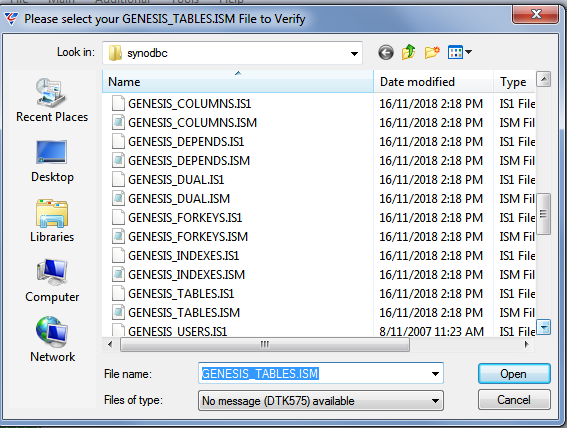Sort files by Type column

pos(515,82)
